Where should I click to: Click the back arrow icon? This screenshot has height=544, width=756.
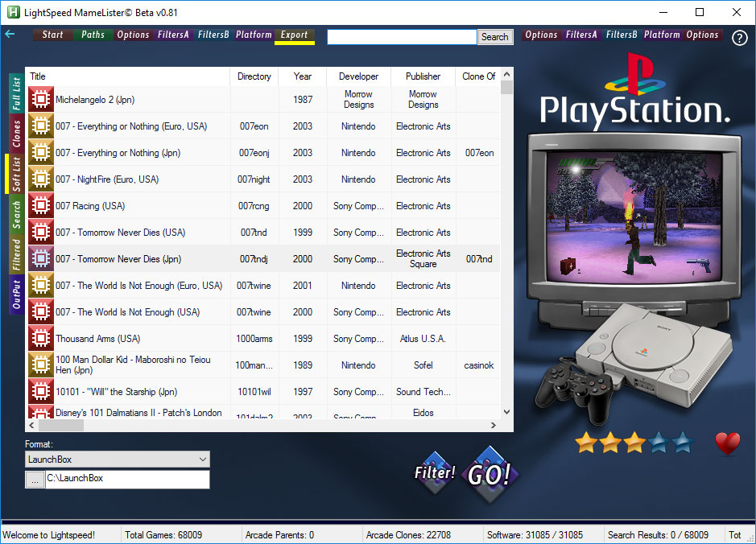click(10, 35)
